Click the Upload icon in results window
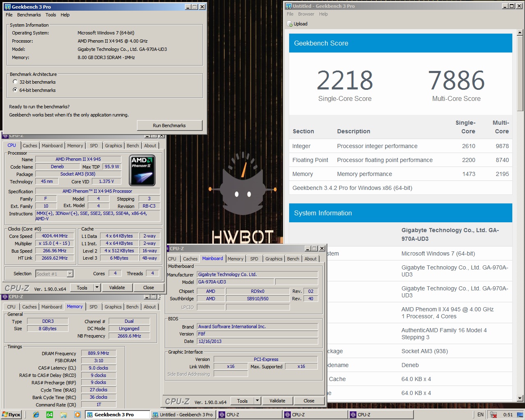Image resolution: width=525 pixels, height=420 pixels. 290,24
